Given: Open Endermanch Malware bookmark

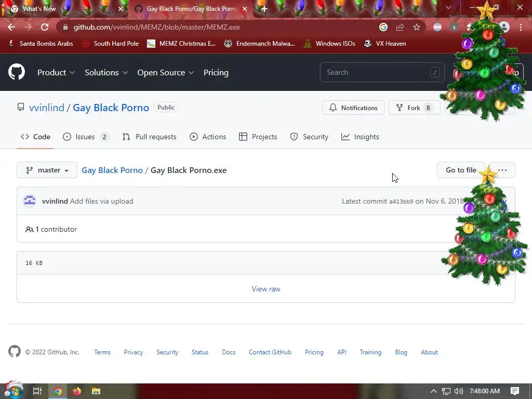Looking at the screenshot, I should click(259, 44).
